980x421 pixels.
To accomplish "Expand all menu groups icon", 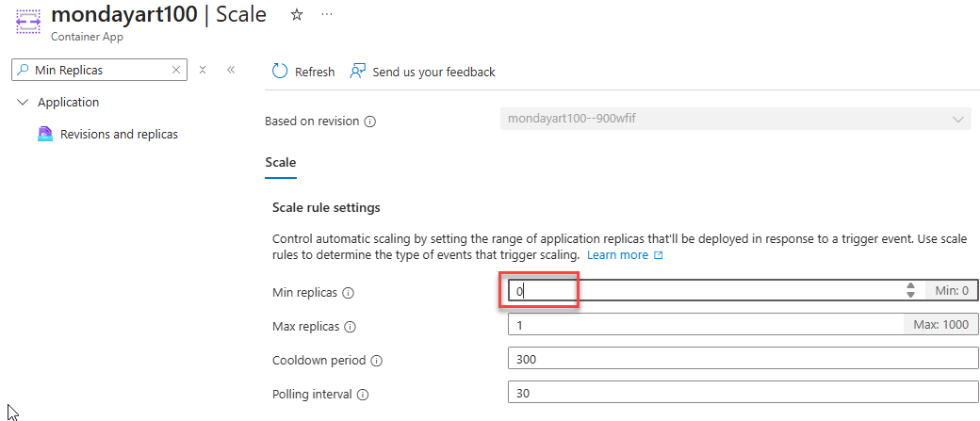I will click(x=203, y=70).
